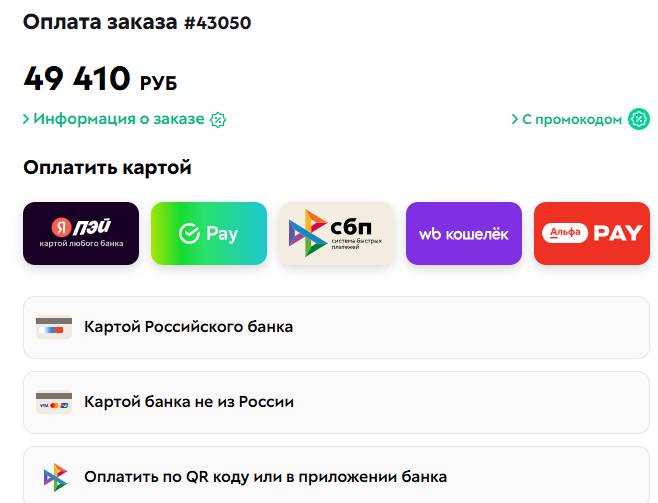Screen dimensions: 658x503
Task: Pay using WB Koshelek wallet
Action: point(464,233)
